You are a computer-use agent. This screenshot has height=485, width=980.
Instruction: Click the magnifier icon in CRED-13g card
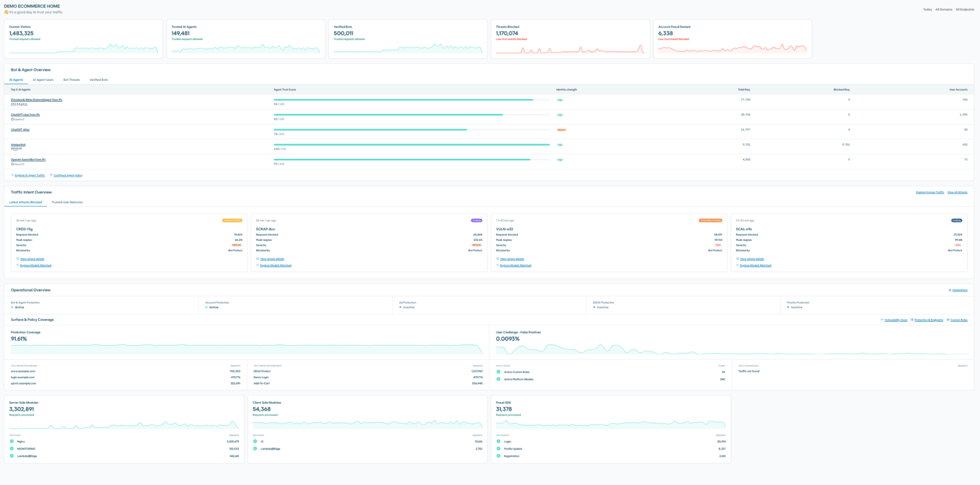pos(18,265)
